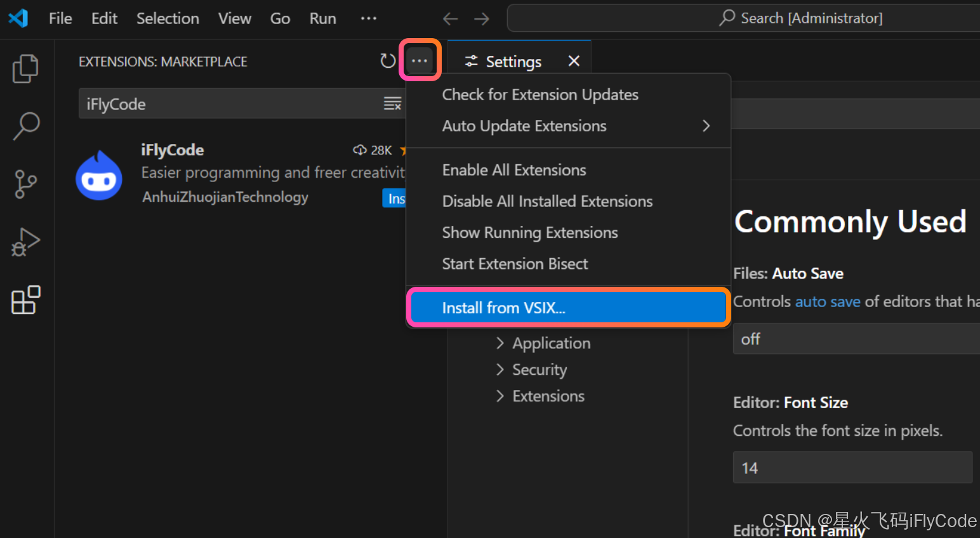The height and width of the screenshot is (538, 980).
Task: Install the iFlyCode extension
Action: (394, 199)
